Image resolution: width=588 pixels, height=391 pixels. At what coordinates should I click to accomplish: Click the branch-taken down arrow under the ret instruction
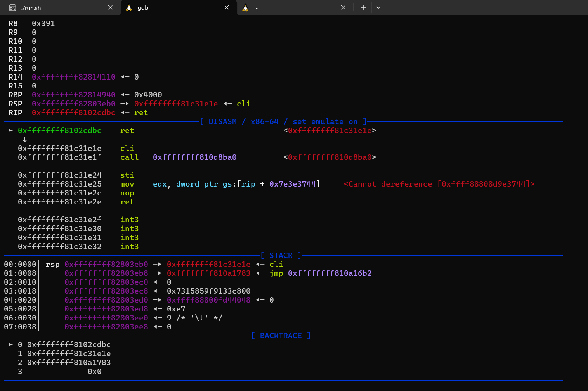24,139
